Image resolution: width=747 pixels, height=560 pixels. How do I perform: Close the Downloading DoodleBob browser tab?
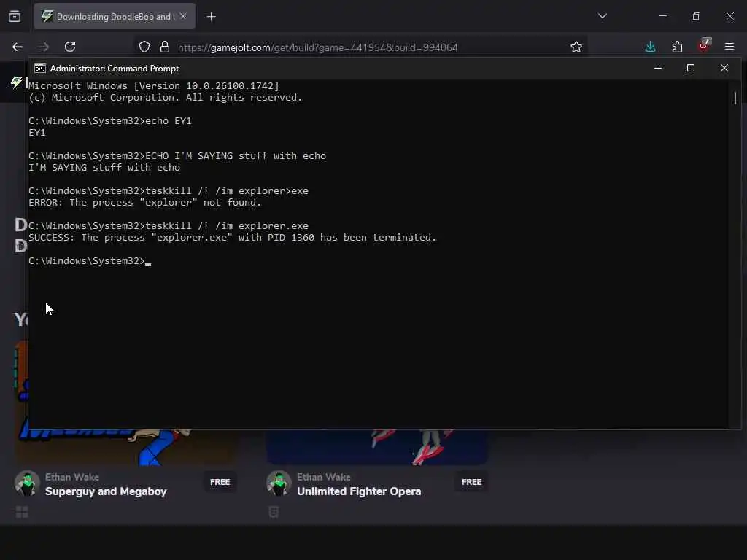coord(183,16)
